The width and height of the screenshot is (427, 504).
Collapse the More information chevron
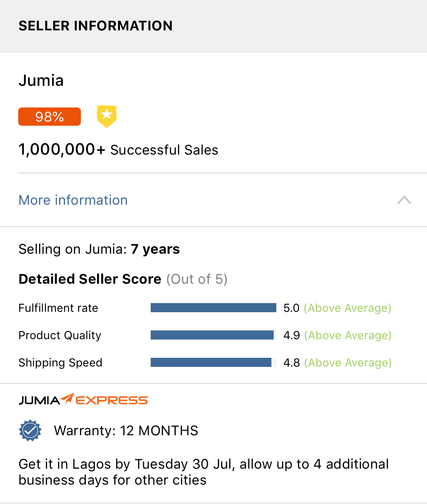404,200
